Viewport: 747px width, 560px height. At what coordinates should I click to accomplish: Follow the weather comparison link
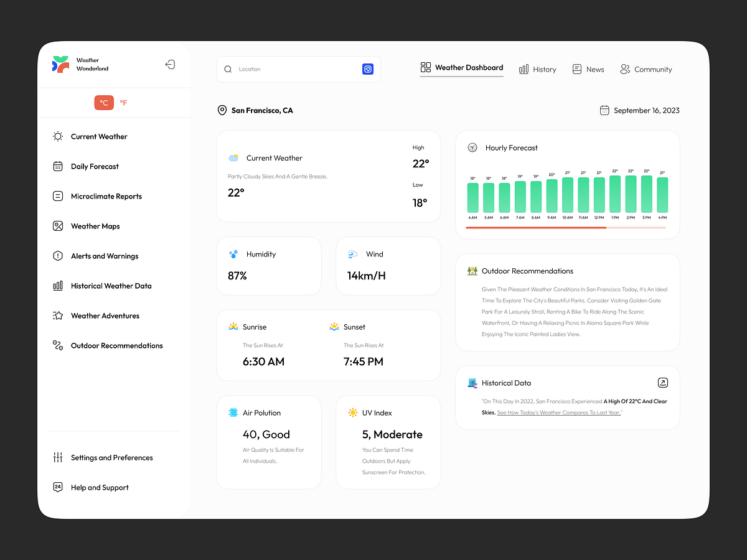tap(558, 412)
